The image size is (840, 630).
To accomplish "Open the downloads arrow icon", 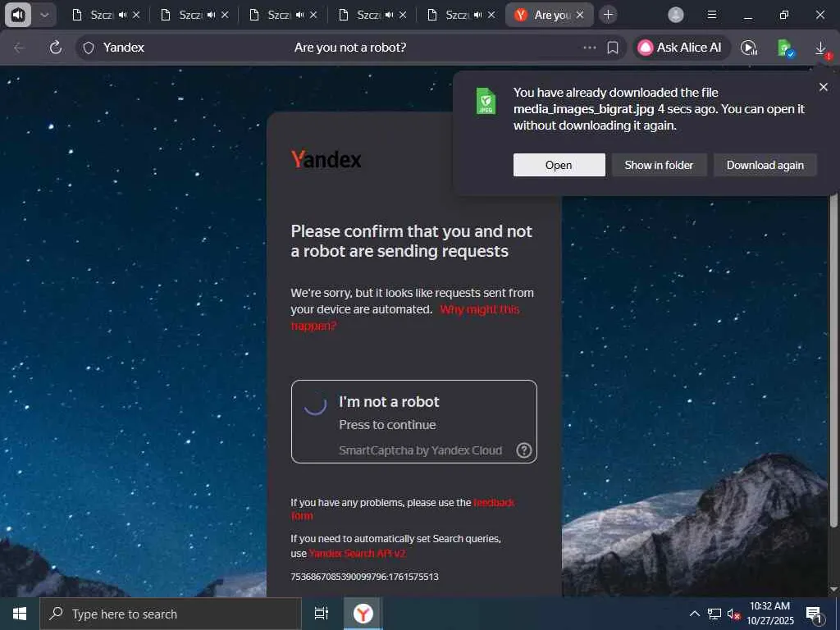I will click(x=820, y=48).
